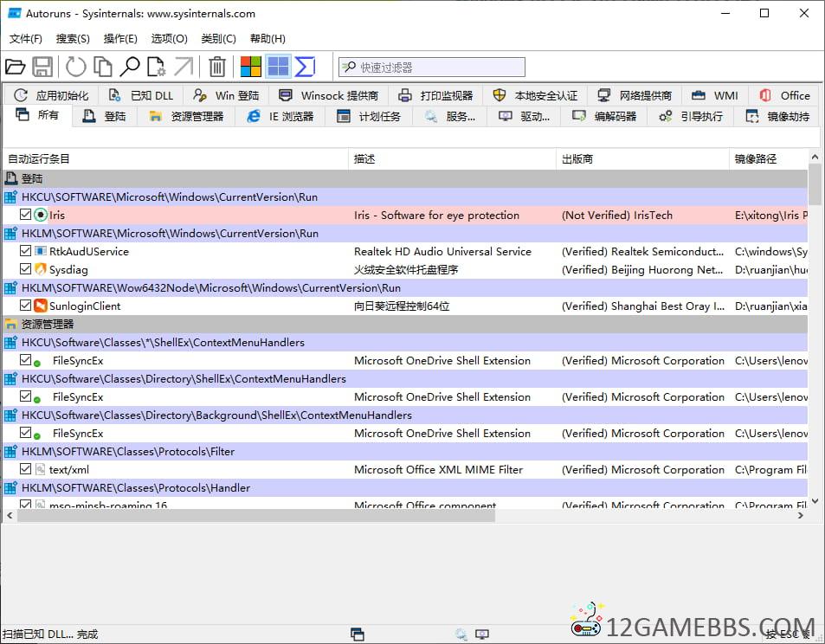825x644 pixels.
Task: Click the text/xml file icon
Action: [x=41, y=469]
